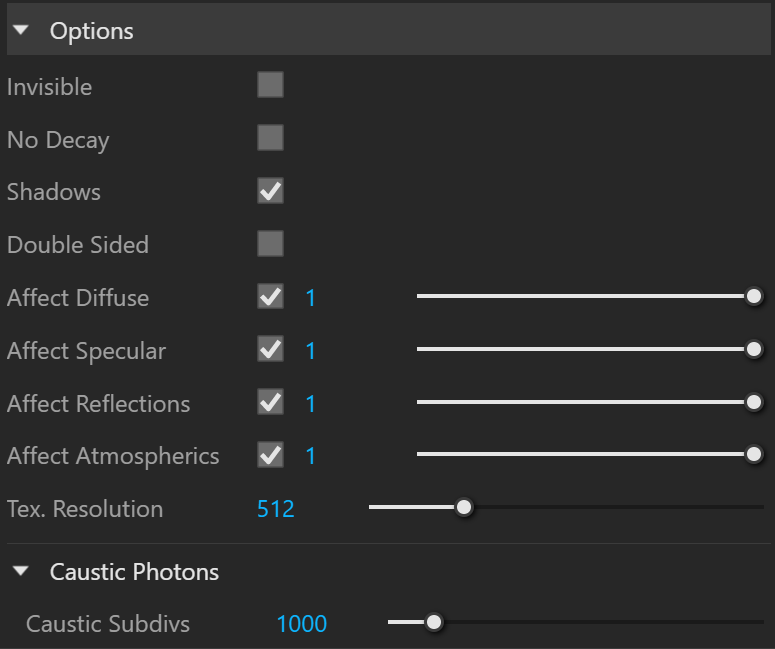Click the Tex. Resolution slider knob
775x649 pixels.
(x=464, y=507)
